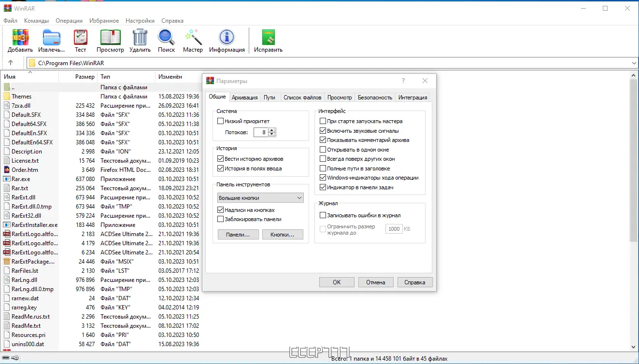The height and width of the screenshot is (364, 639).
Task: Confirm the dialog with OK
Action: click(337, 282)
